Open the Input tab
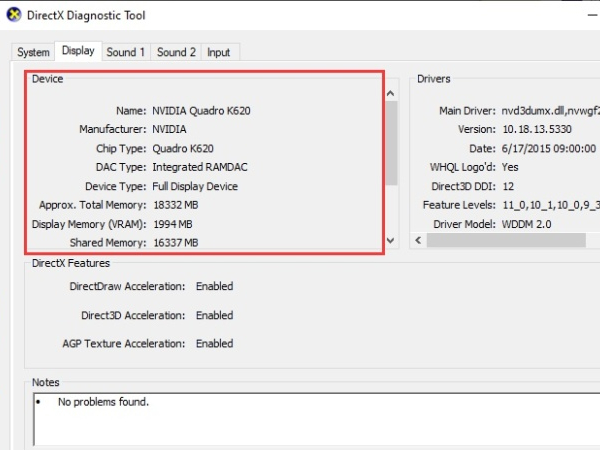600x450 pixels. (x=218, y=52)
